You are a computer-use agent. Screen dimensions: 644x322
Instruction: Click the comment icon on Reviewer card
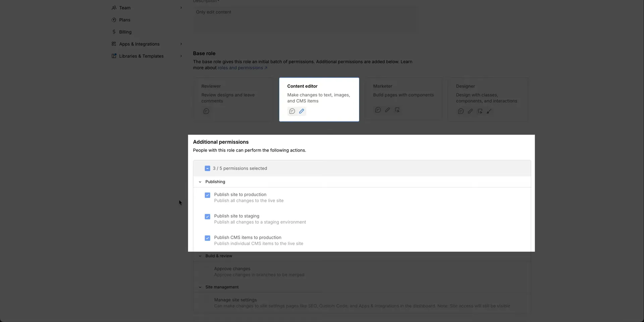pos(206,111)
